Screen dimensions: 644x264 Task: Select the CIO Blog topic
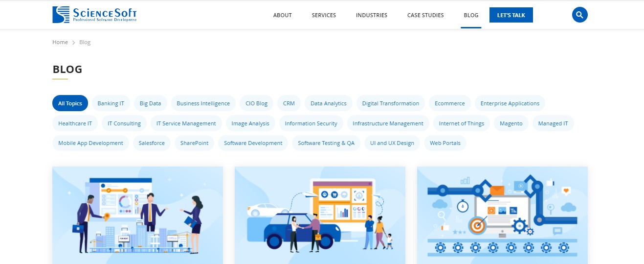point(256,103)
